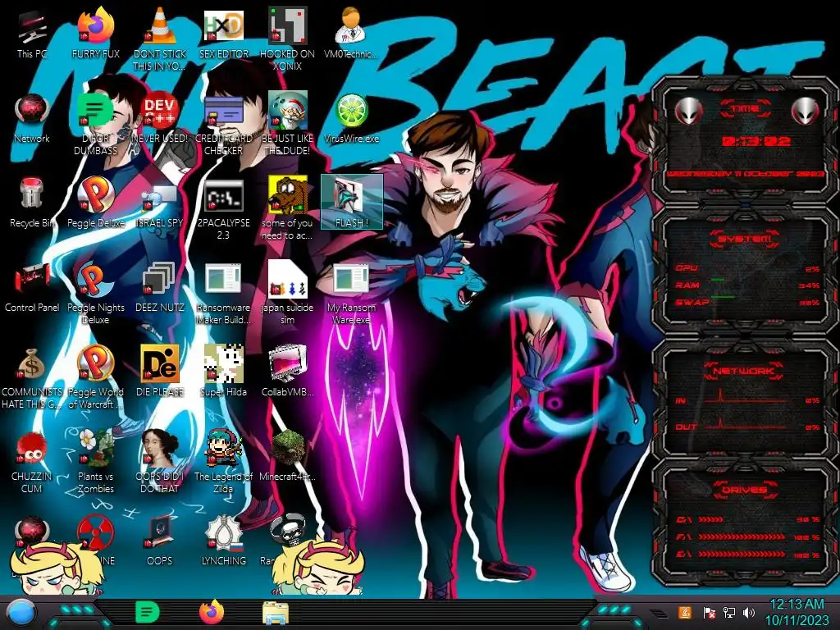Launch the red fuzzy Chuzzle game shortcut

(32, 463)
